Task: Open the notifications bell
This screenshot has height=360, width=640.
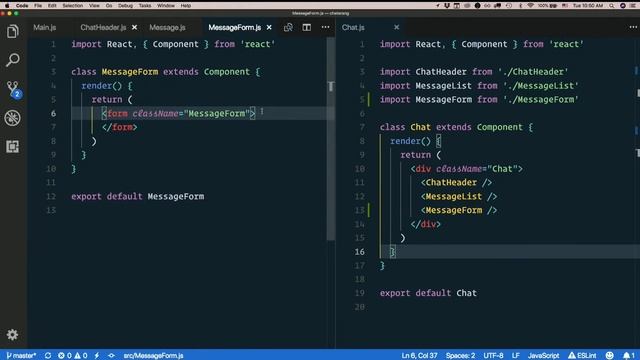Action: point(629,356)
